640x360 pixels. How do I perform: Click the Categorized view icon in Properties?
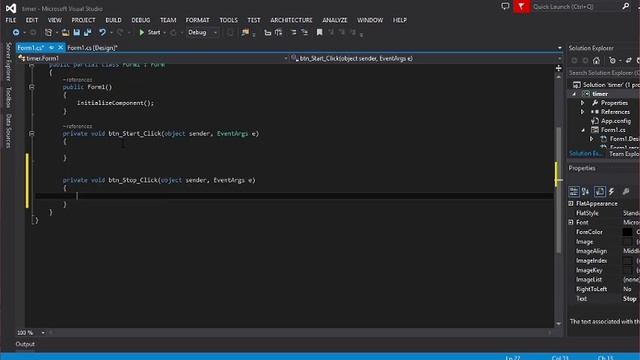tap(573, 191)
